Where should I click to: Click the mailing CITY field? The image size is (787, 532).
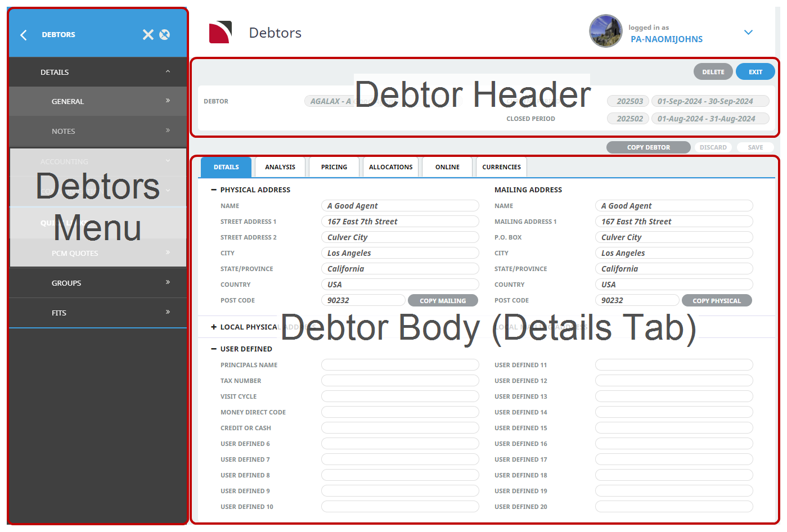[674, 253]
